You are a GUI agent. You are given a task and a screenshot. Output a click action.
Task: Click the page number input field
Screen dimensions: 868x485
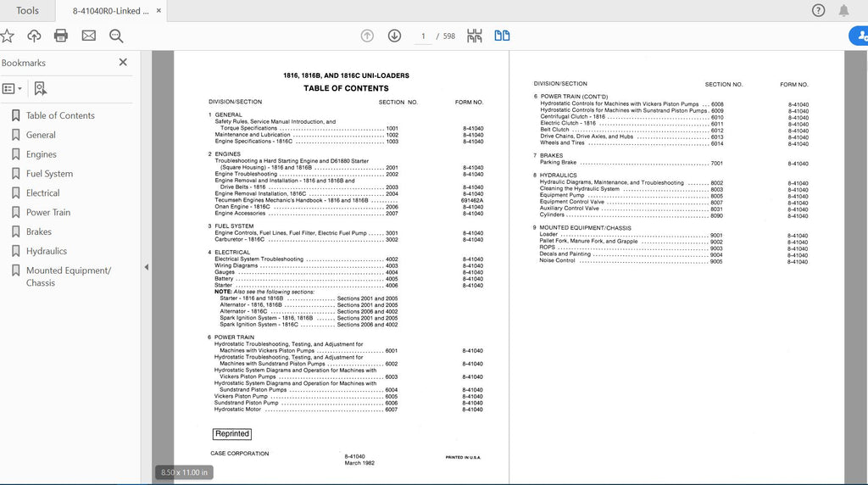point(423,36)
